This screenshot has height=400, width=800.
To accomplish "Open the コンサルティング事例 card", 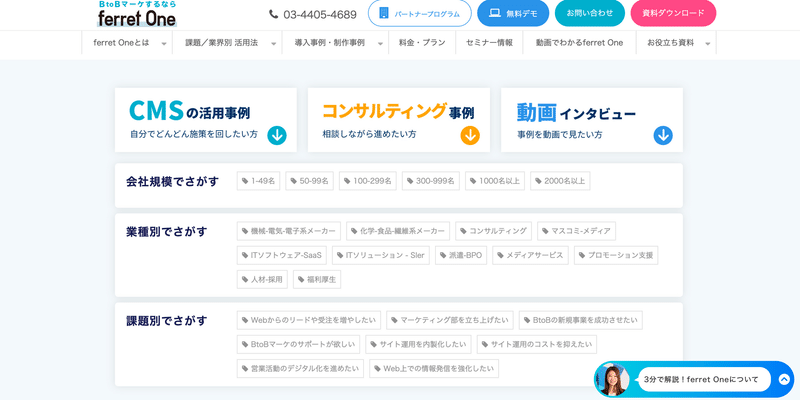I will [398, 120].
